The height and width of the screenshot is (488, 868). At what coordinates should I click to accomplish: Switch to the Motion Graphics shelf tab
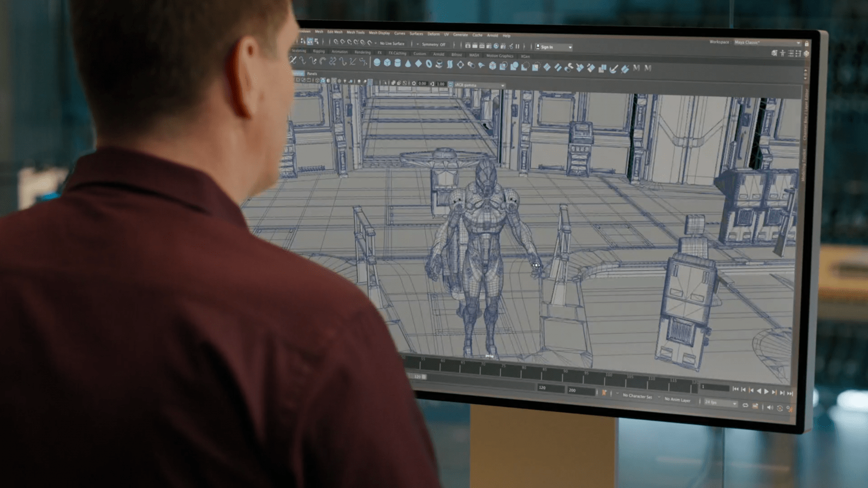(x=500, y=56)
